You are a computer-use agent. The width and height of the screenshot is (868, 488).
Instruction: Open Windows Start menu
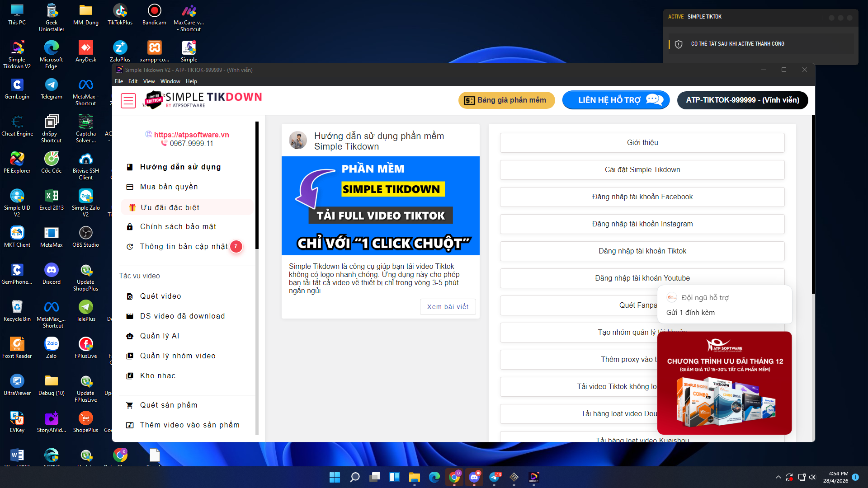coord(335,477)
